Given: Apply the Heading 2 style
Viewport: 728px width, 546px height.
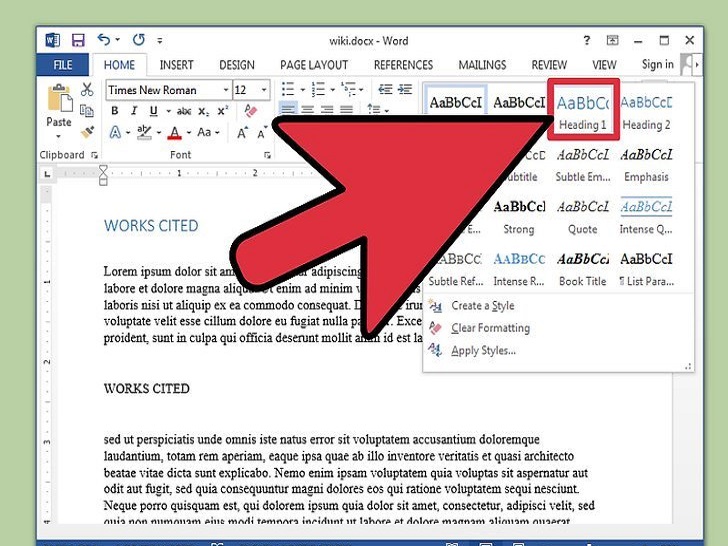Looking at the screenshot, I should click(646, 112).
